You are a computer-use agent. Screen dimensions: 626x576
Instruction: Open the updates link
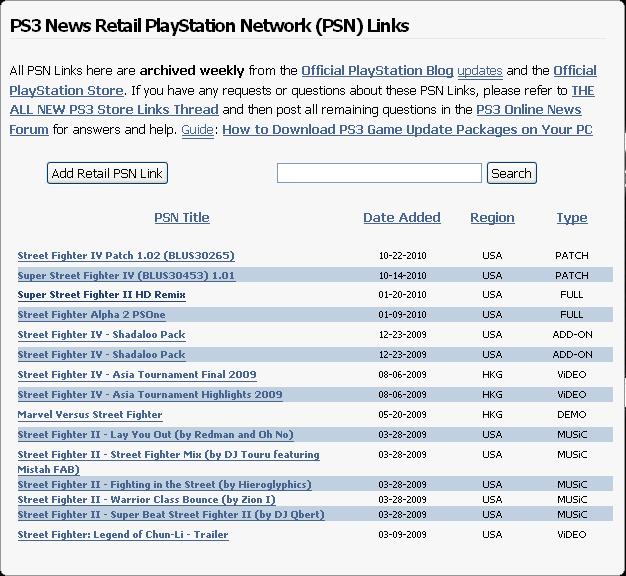(480, 71)
